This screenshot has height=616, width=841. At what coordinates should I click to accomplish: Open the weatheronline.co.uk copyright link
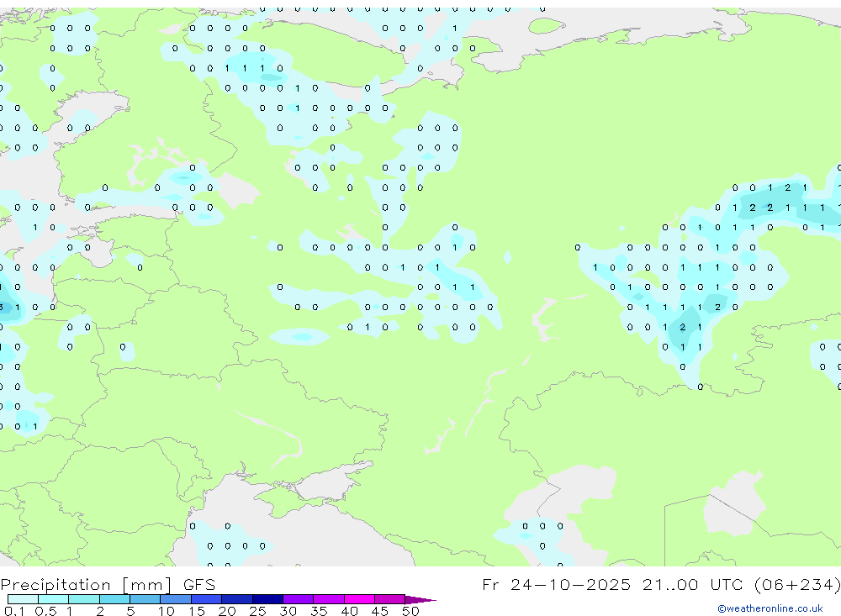[770, 608]
